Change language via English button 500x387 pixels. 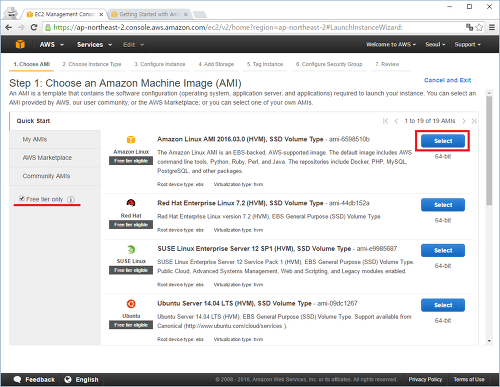tap(82, 379)
